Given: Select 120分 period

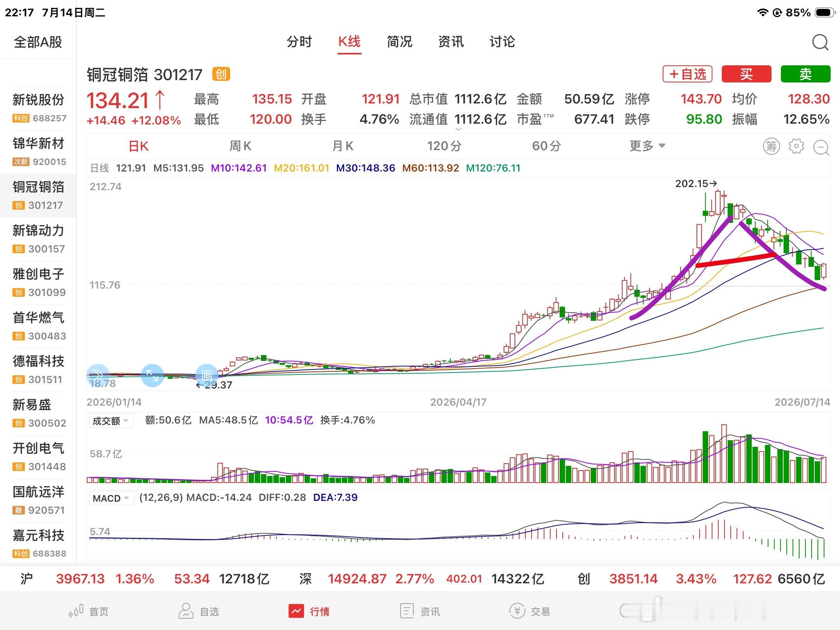Looking at the screenshot, I should [x=444, y=146].
